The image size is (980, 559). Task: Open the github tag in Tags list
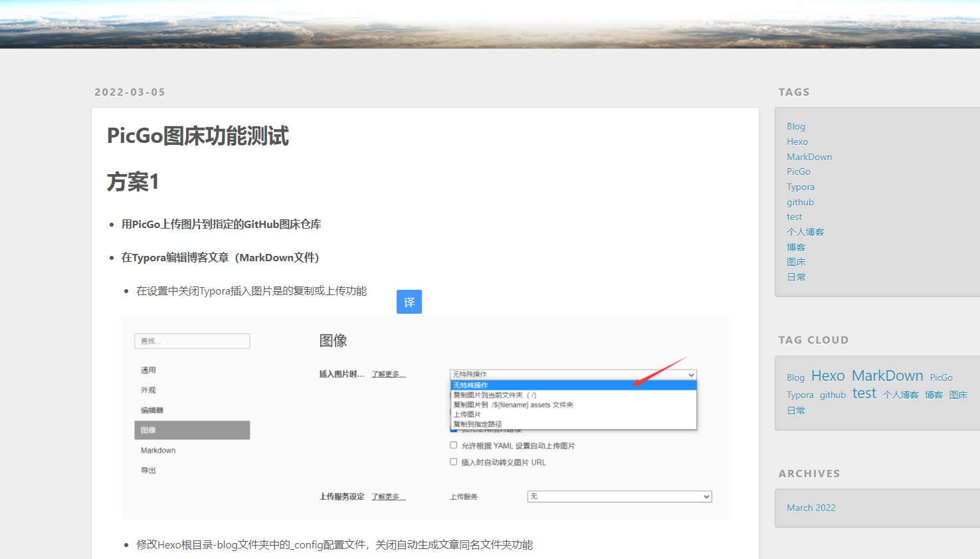coord(800,202)
